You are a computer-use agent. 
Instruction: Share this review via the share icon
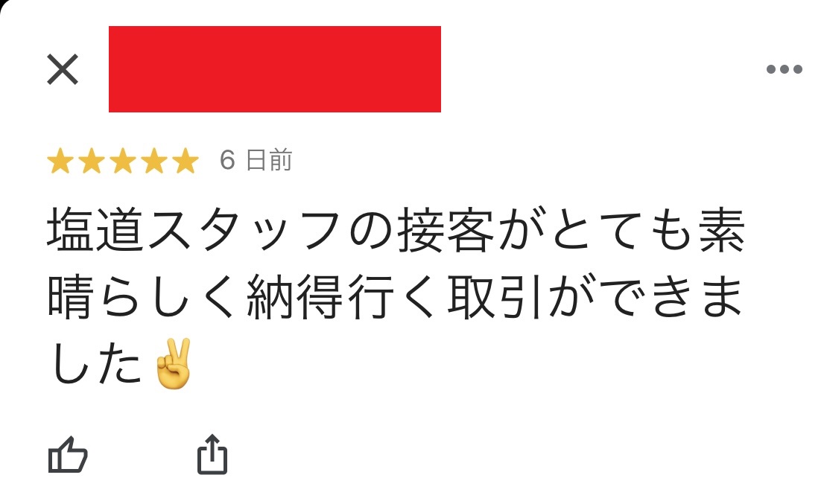pos(212,455)
